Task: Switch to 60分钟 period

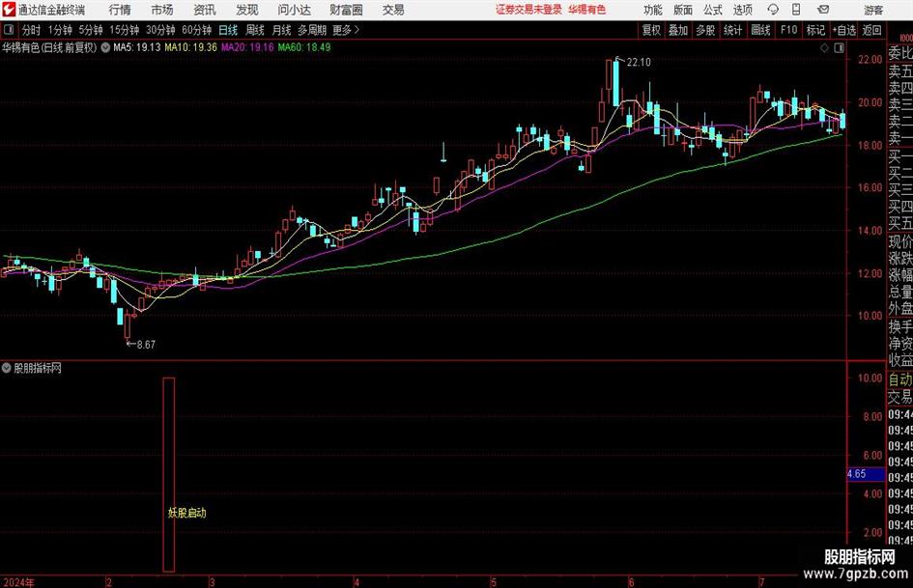Action: pos(196,30)
